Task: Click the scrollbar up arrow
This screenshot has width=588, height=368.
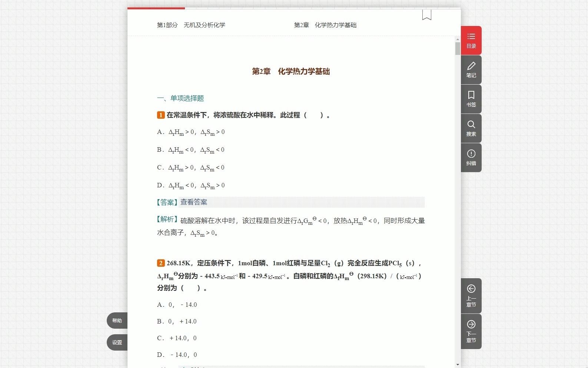Action: click(458, 39)
